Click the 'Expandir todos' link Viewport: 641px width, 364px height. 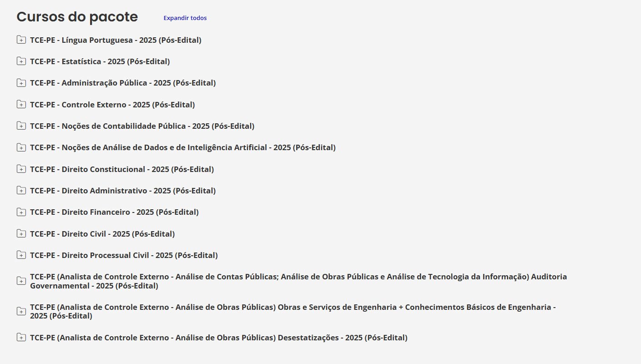point(185,18)
